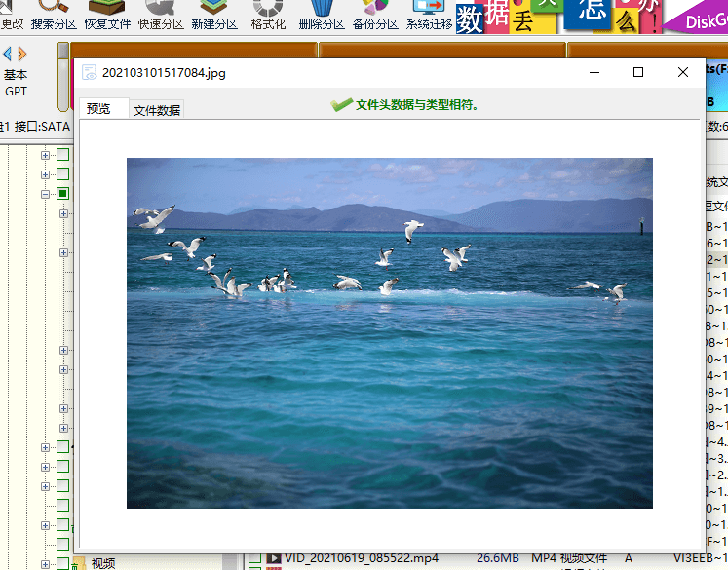The height and width of the screenshot is (570, 728).
Task: Close the 202103101517084.jpg preview window
Action: (682, 72)
